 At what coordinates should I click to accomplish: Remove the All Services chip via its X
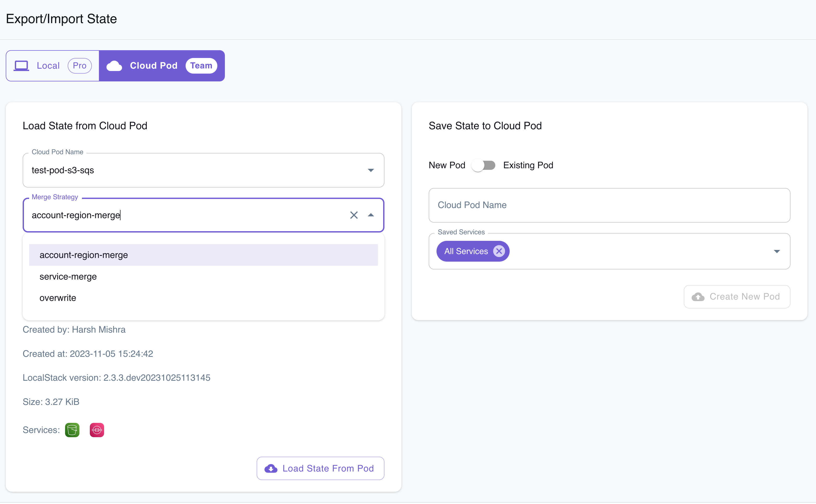pyautogui.click(x=499, y=251)
